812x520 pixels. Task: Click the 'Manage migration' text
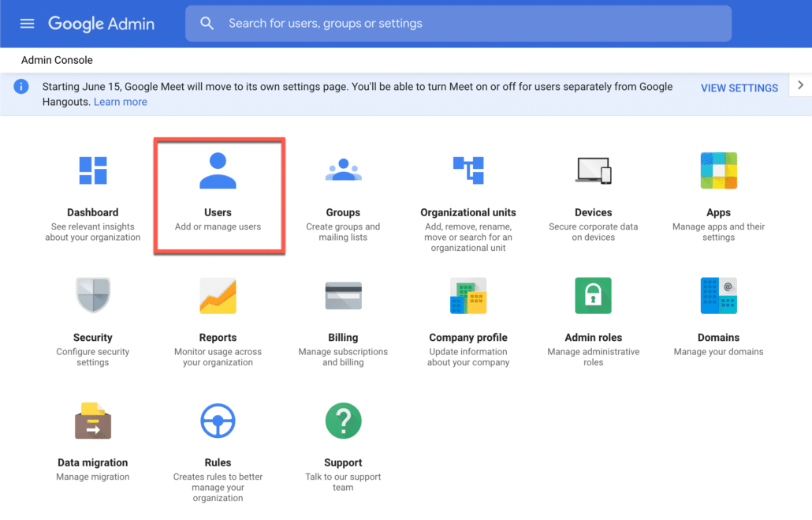pyautogui.click(x=93, y=477)
